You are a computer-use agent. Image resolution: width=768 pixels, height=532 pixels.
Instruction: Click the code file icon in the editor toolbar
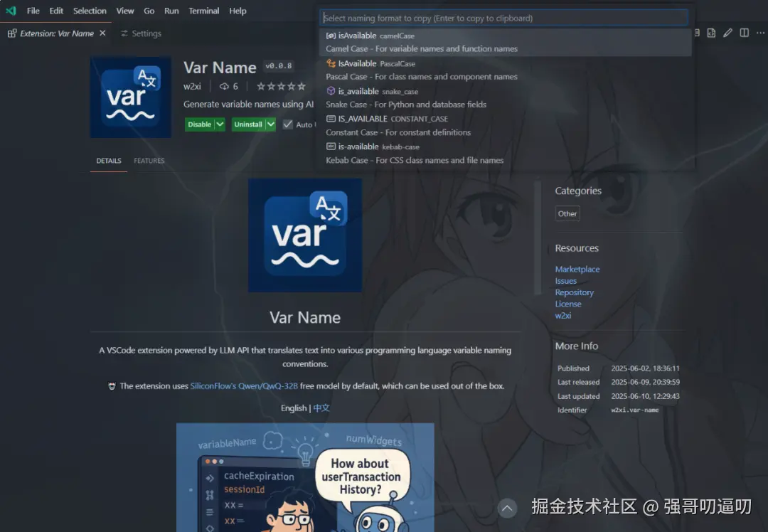[x=711, y=33]
